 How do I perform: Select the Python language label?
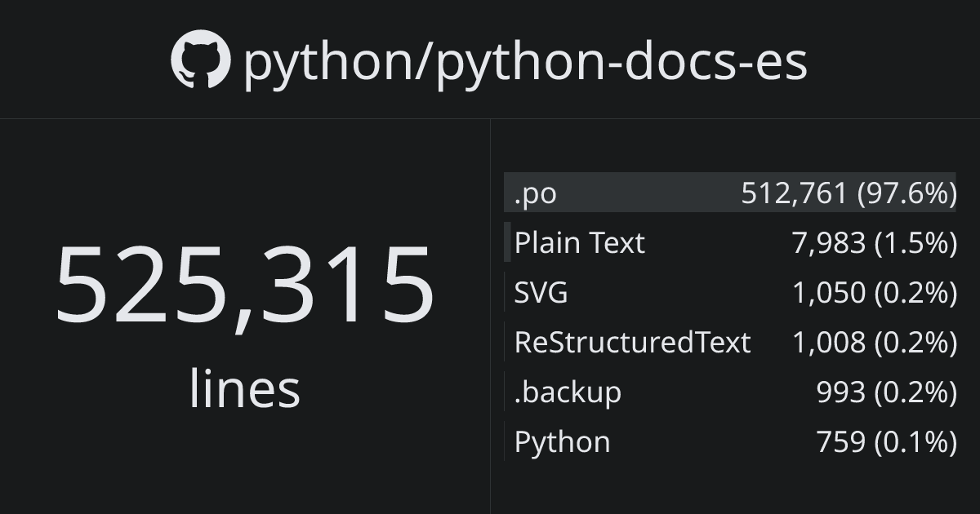pyautogui.click(x=562, y=442)
